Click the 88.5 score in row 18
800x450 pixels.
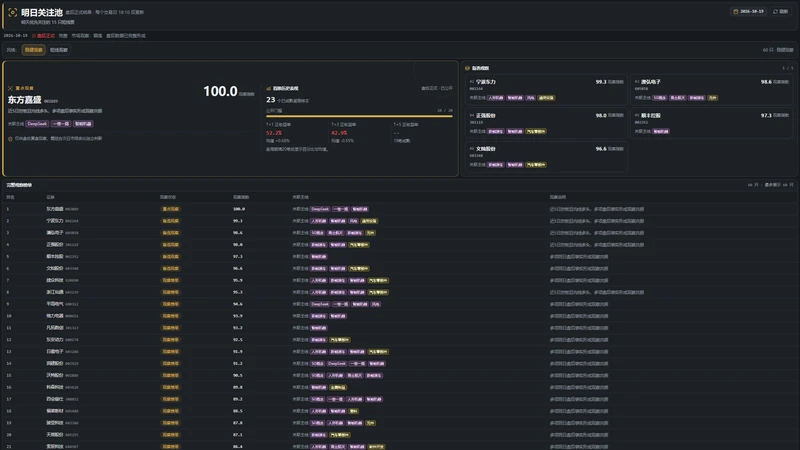tap(238, 411)
